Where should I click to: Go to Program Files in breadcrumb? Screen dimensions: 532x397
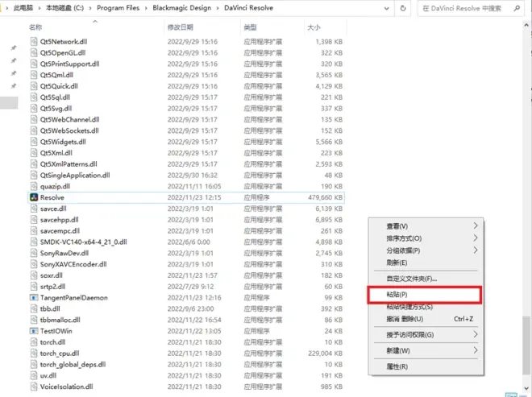[118, 8]
